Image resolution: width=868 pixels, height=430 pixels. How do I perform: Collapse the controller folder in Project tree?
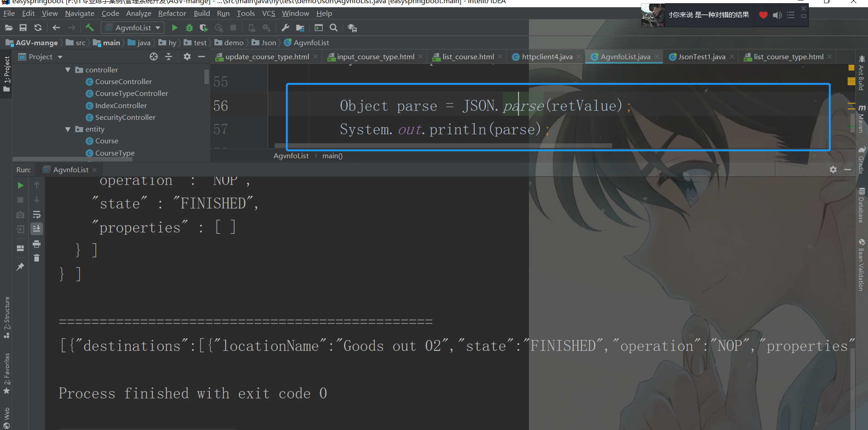pyautogui.click(x=68, y=70)
